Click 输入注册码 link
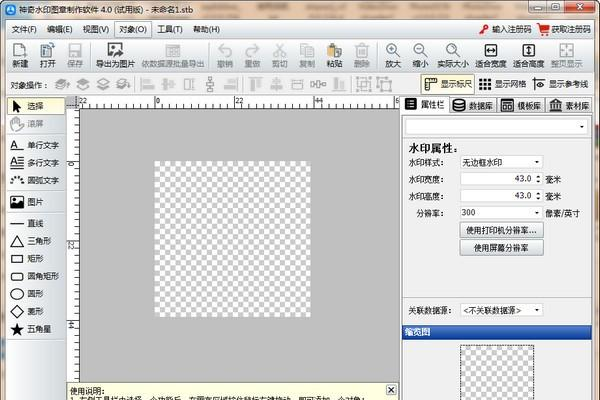This screenshot has width=600, height=400. click(x=505, y=29)
